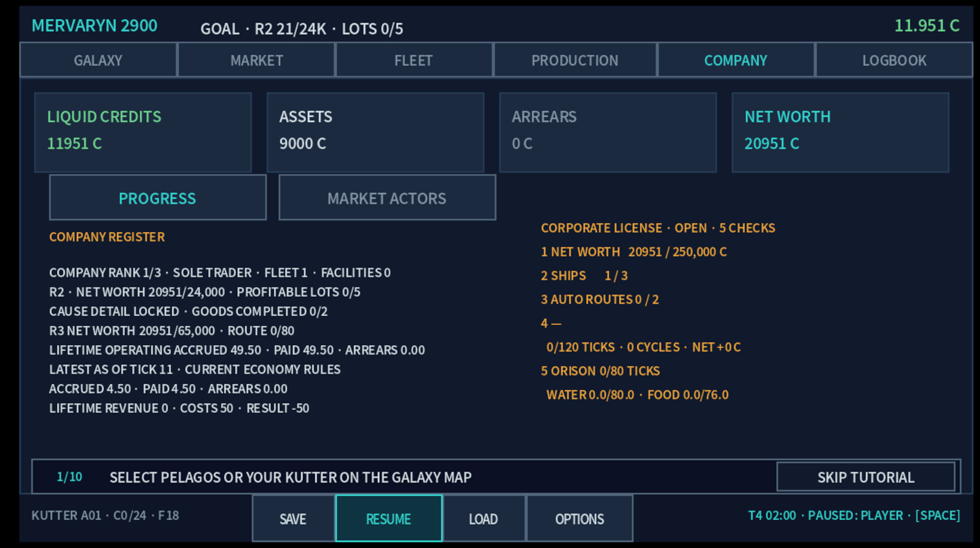The height and width of the screenshot is (548, 980).
Task: Click the Latest As Of Tick 11 line
Action: (194, 369)
